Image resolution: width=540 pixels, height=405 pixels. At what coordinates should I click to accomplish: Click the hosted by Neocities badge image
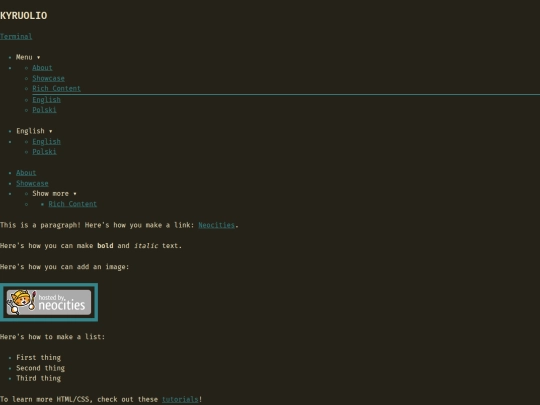[49, 302]
